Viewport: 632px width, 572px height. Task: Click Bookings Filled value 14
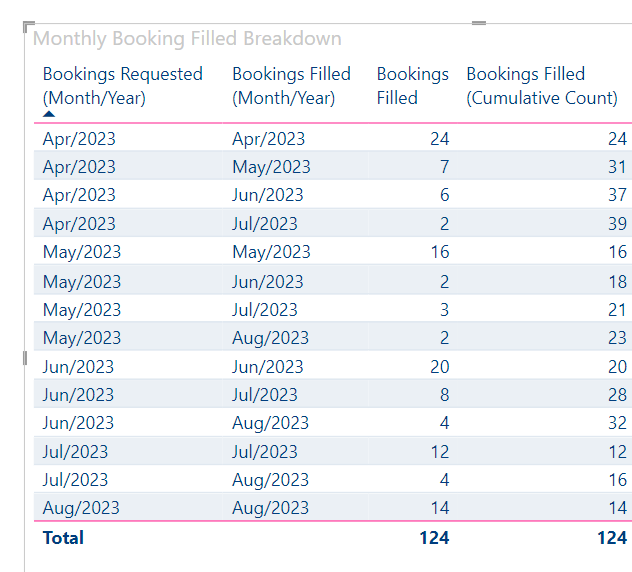[440, 508]
